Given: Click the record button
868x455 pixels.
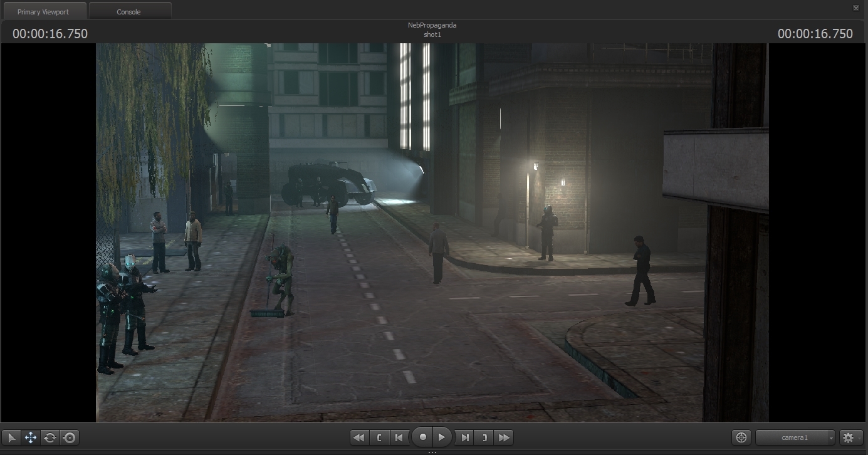Looking at the screenshot, I should pyautogui.click(x=423, y=437).
